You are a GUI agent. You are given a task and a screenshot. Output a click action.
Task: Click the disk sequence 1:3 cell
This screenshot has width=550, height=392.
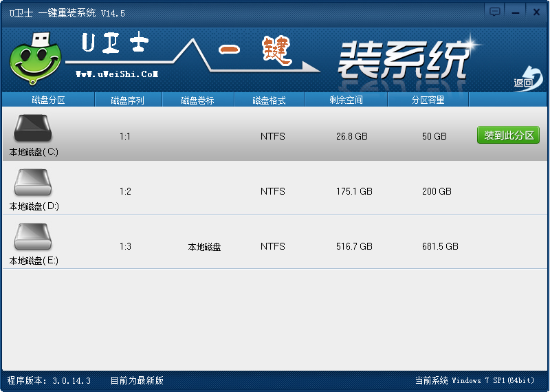pyautogui.click(x=125, y=246)
